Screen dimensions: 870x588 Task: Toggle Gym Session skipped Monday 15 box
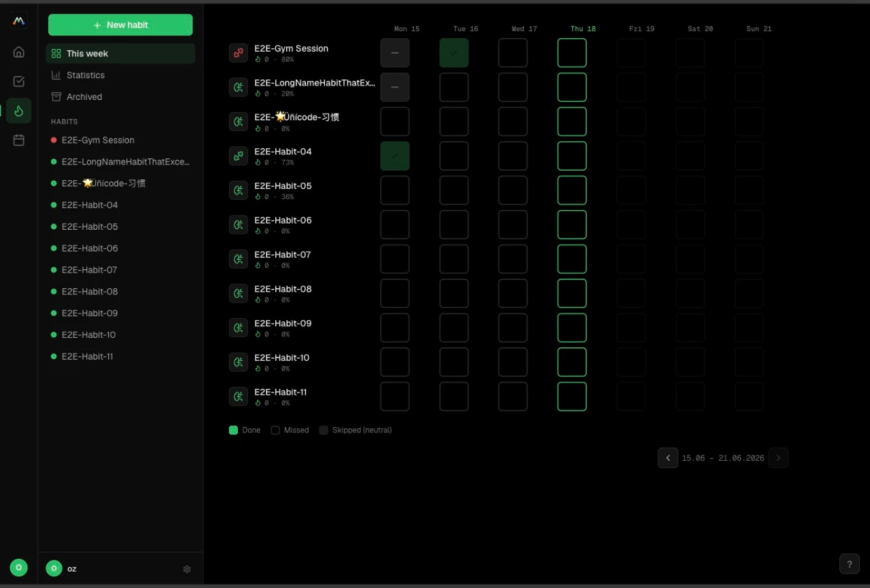[x=395, y=53]
